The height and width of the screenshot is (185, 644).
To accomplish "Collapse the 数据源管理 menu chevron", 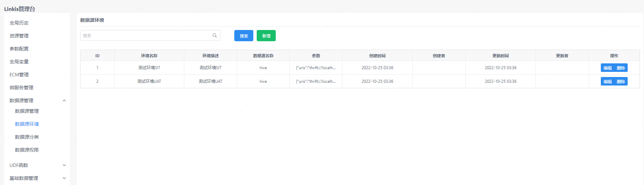I will point(64,101).
